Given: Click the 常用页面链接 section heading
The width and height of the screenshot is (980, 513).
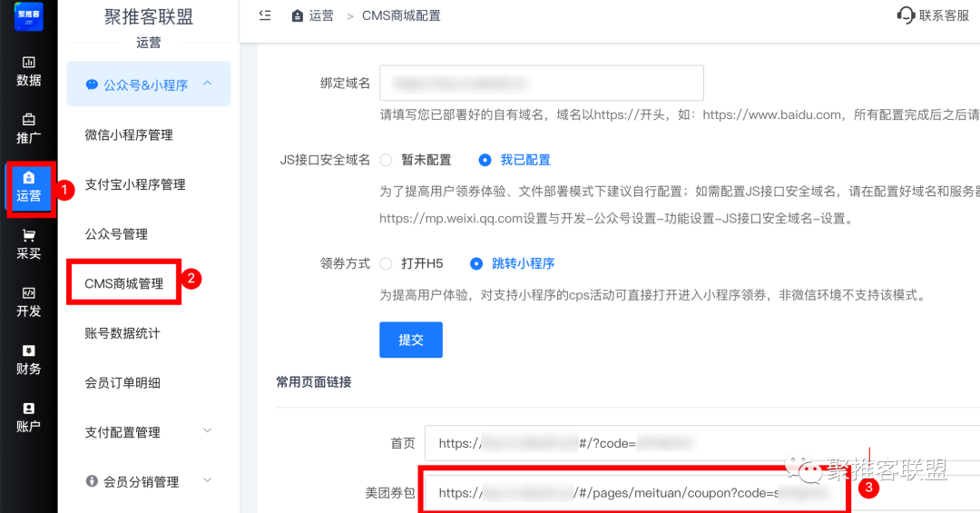Looking at the screenshot, I should (314, 381).
